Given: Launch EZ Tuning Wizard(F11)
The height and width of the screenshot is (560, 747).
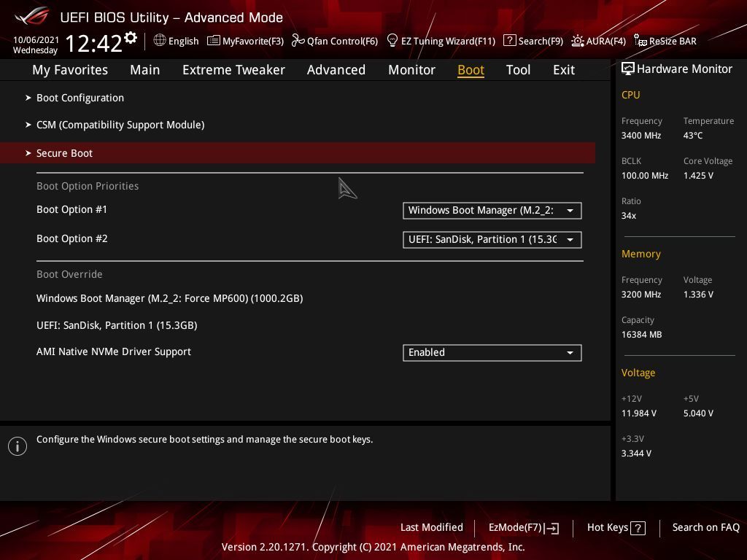Looking at the screenshot, I should (x=449, y=41).
